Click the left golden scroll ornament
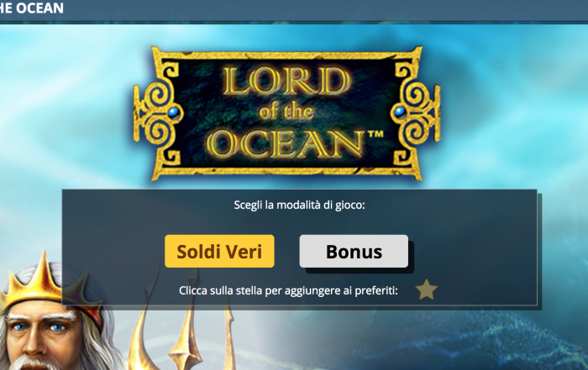The width and height of the screenshot is (588, 370). tap(156, 112)
